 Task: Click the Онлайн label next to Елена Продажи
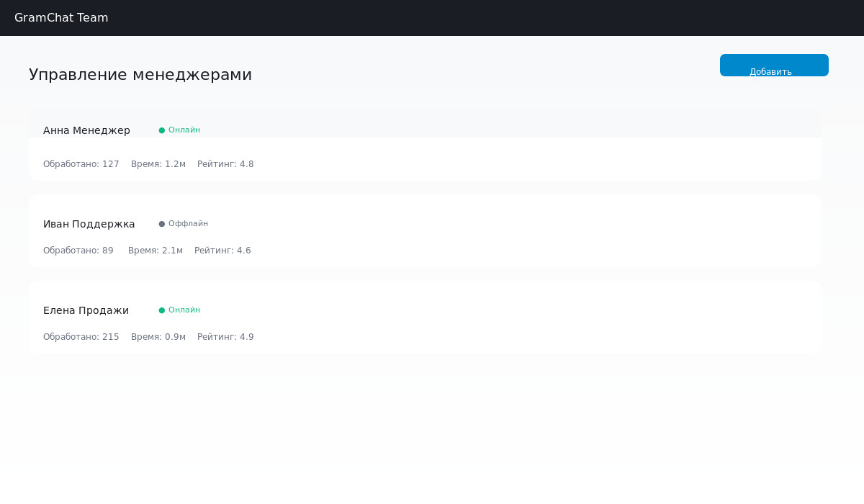point(184,310)
